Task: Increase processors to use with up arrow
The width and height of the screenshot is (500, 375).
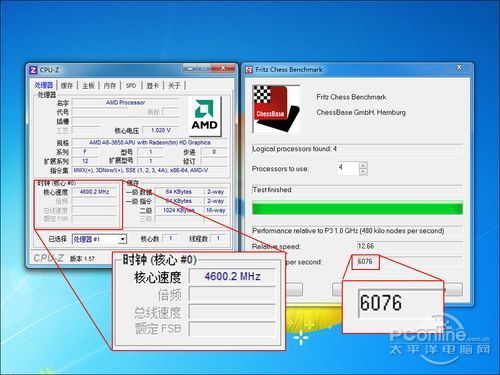Action: point(363,165)
